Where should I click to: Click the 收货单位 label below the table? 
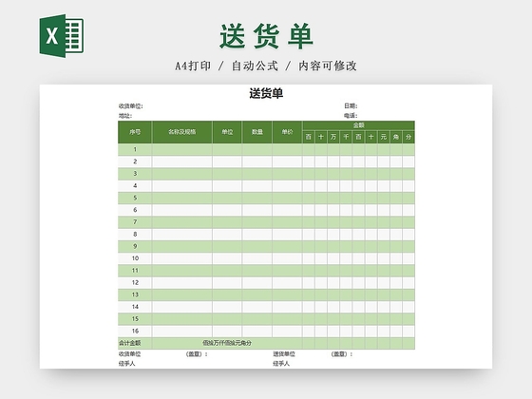pos(129,354)
